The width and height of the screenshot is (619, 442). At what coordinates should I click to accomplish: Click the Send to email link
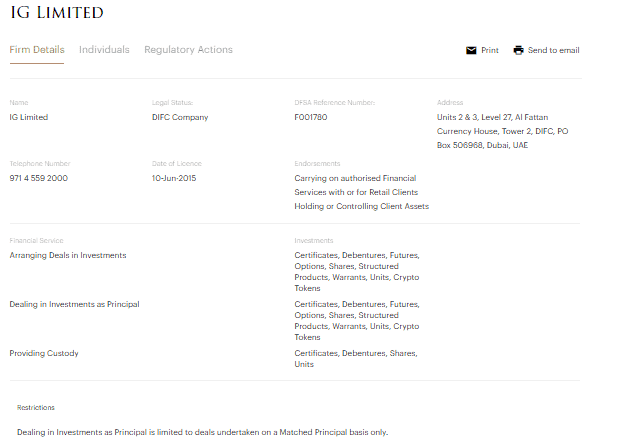553,50
